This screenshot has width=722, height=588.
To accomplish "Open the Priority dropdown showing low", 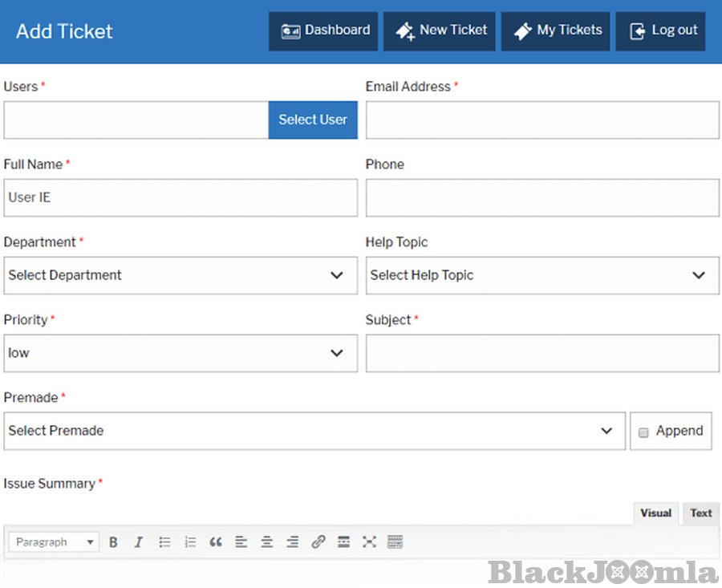I will pos(180,353).
